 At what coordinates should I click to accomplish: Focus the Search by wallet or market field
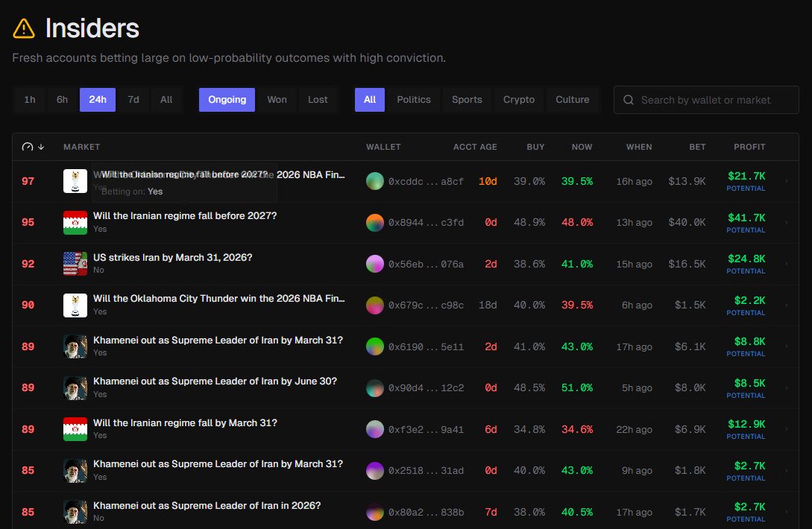pyautogui.click(x=706, y=100)
